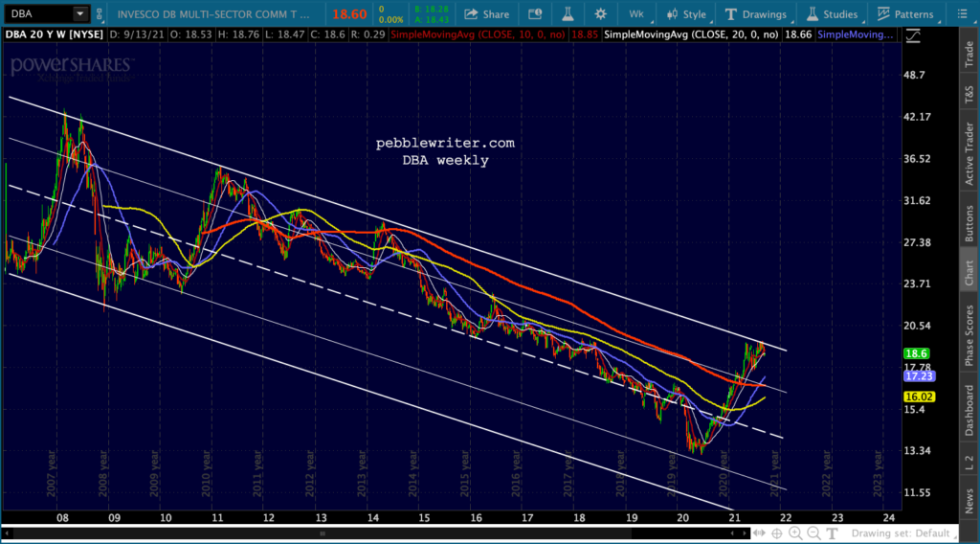This screenshot has height=544, width=980.
Task: Click the truncated blue SimpleMoving... label
Action: pos(855,34)
